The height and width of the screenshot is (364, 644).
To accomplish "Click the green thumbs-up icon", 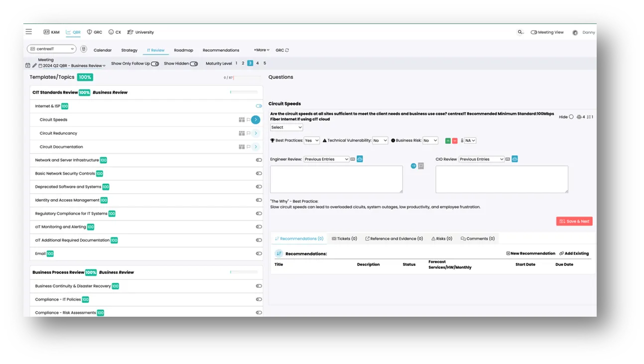I will pyautogui.click(x=448, y=141).
